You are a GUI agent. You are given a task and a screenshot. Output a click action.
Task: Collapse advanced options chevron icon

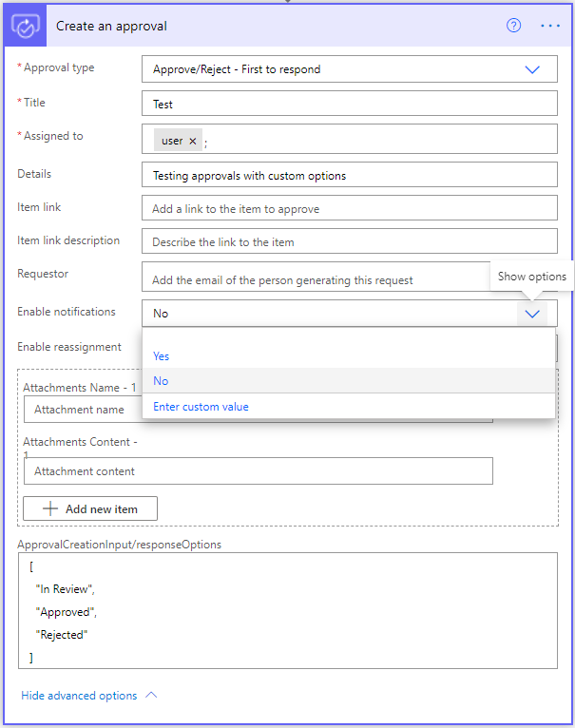151,695
